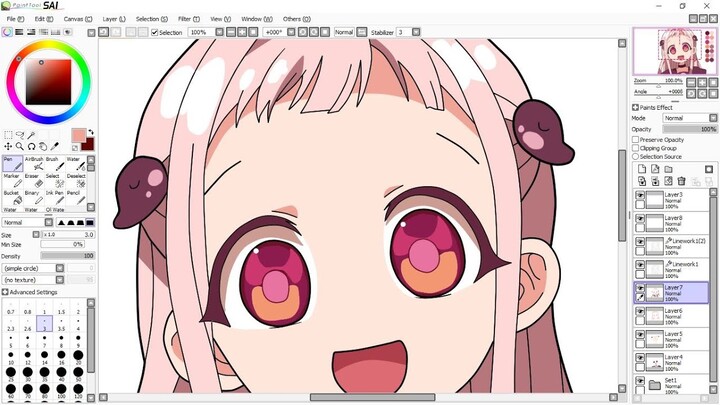Choose the Deselect brush tool
Screen dimensions: 720x405
coord(75,180)
